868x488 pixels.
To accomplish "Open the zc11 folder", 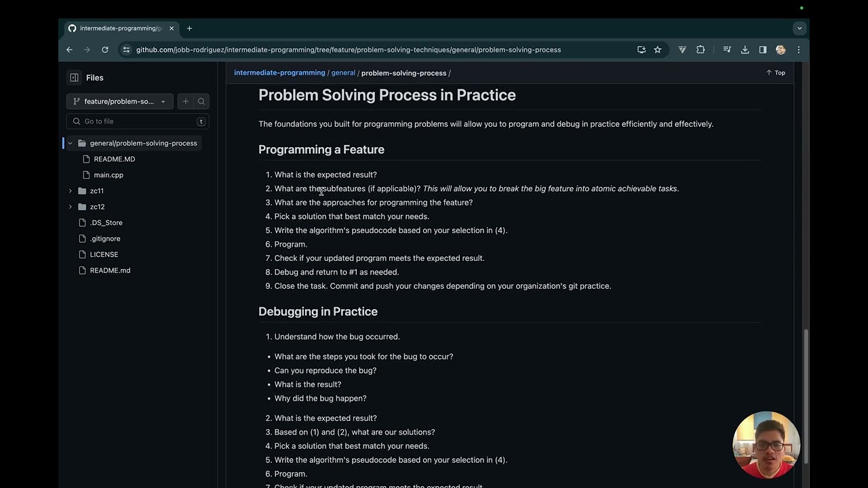I will [97, 191].
